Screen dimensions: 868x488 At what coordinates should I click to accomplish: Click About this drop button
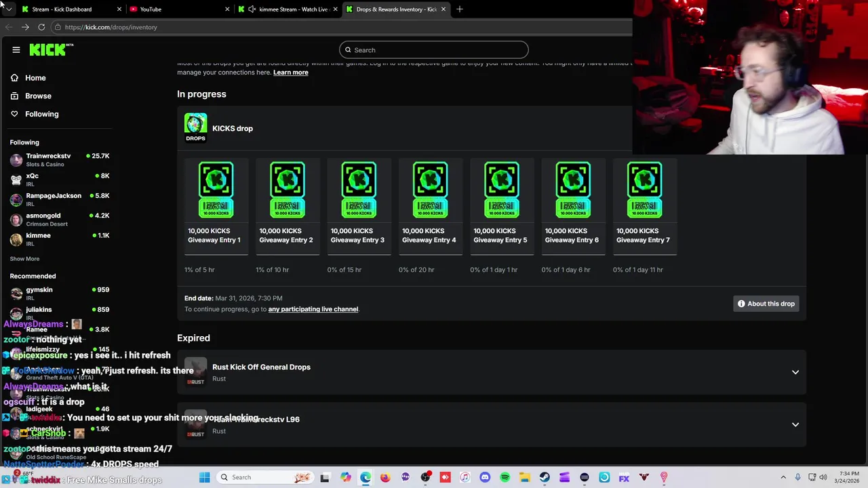(x=765, y=304)
